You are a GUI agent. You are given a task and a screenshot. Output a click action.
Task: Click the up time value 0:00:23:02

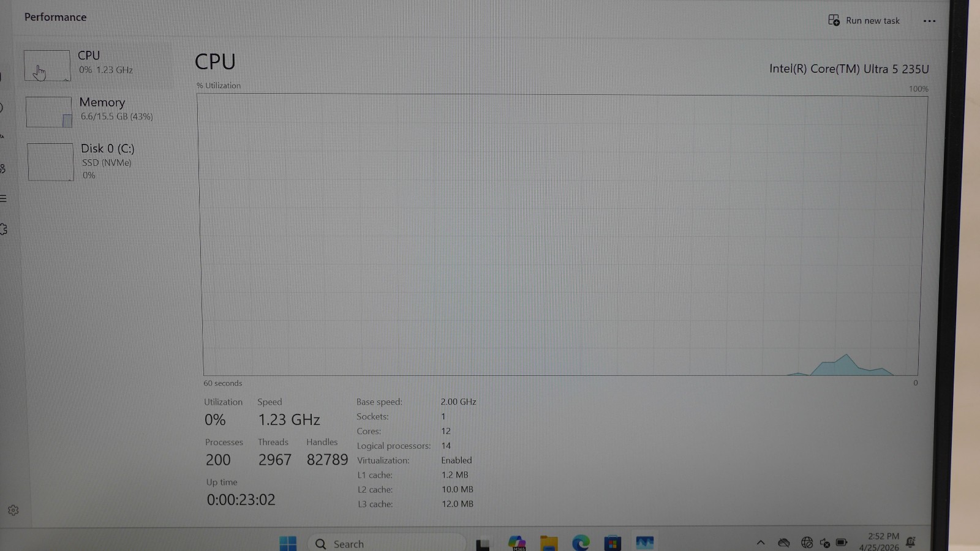(241, 500)
